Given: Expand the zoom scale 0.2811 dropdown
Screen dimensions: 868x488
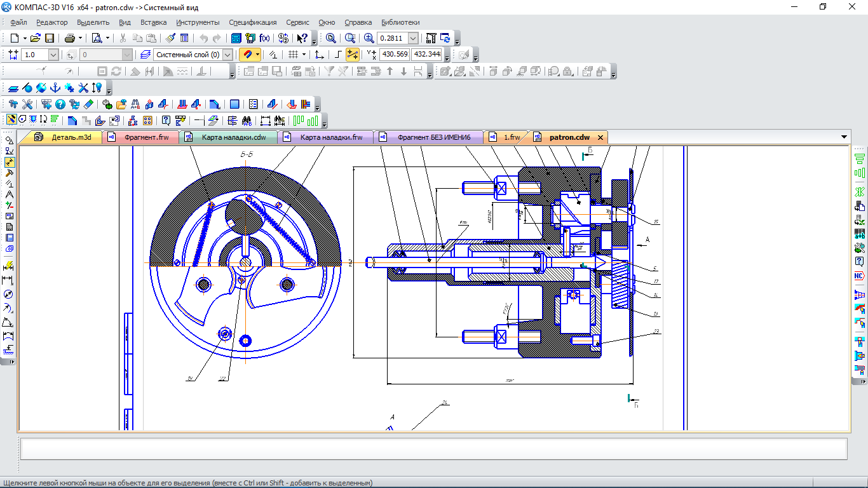Looking at the screenshot, I should (x=413, y=38).
